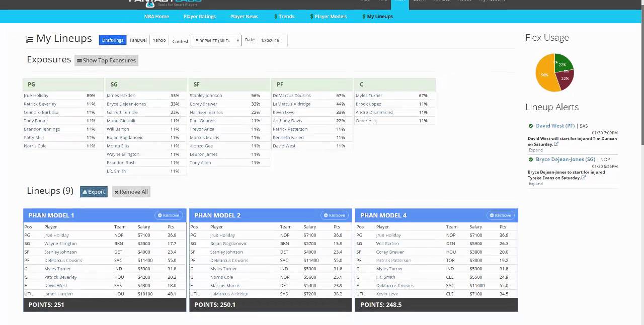Click LaMarcus Aldridge in the PF exposures

(x=291, y=104)
